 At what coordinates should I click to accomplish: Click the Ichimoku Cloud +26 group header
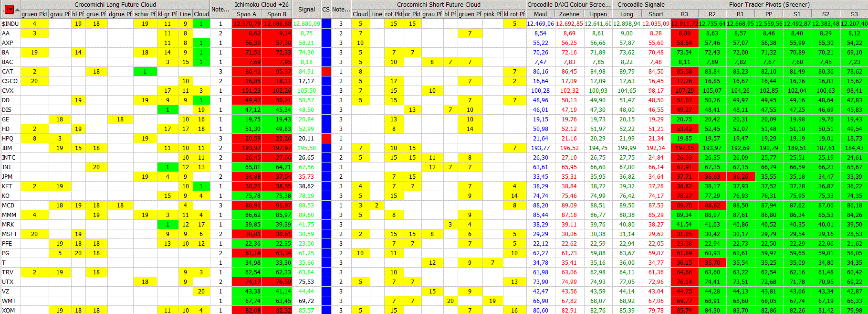(x=261, y=4)
